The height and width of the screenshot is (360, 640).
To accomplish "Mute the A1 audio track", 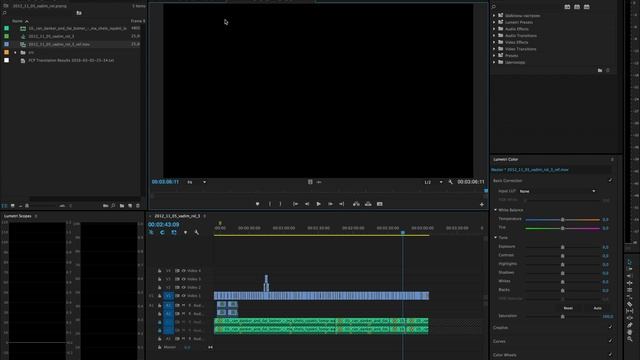I will [184, 305].
